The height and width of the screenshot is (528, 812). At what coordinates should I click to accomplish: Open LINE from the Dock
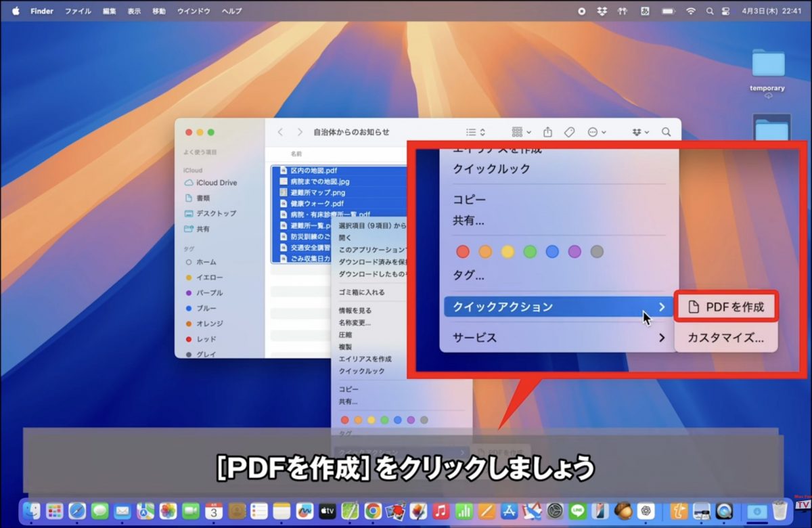pos(578,511)
